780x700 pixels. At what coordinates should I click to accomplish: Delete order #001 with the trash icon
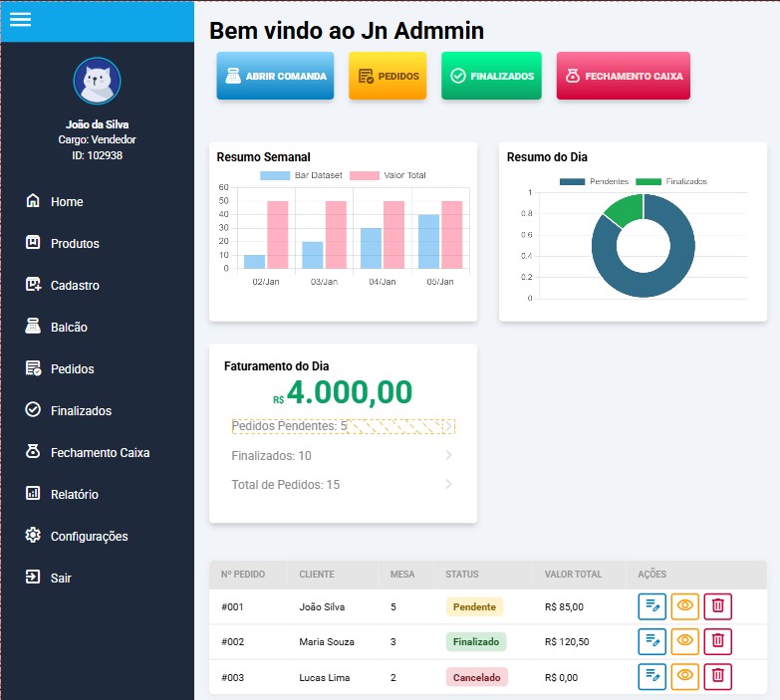717,605
